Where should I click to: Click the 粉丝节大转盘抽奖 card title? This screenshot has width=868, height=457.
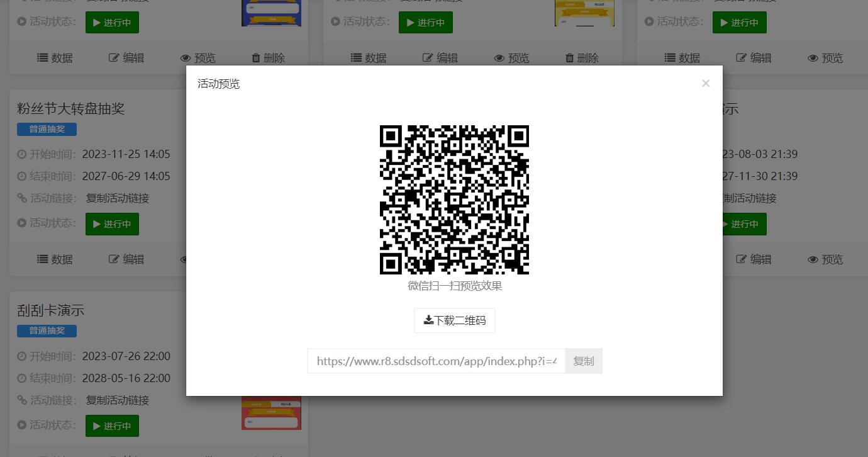71,109
